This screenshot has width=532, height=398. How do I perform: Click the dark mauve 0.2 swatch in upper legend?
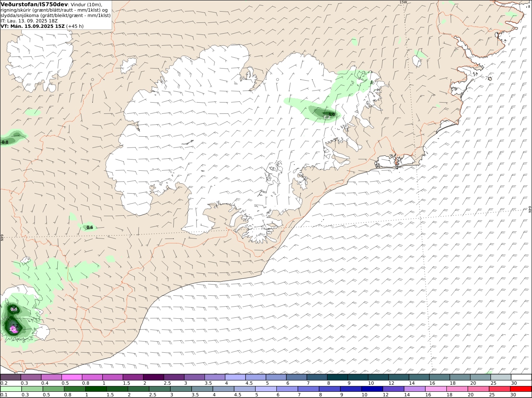(10, 377)
